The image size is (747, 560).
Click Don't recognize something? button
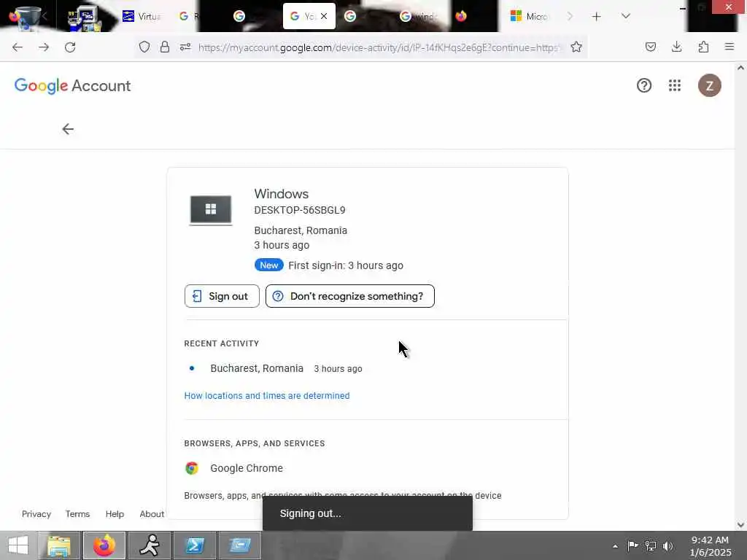pos(350,296)
